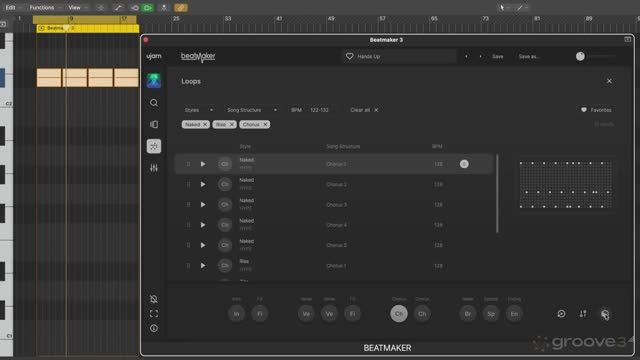Open the info circle icon
640x360 pixels.
(x=154, y=328)
